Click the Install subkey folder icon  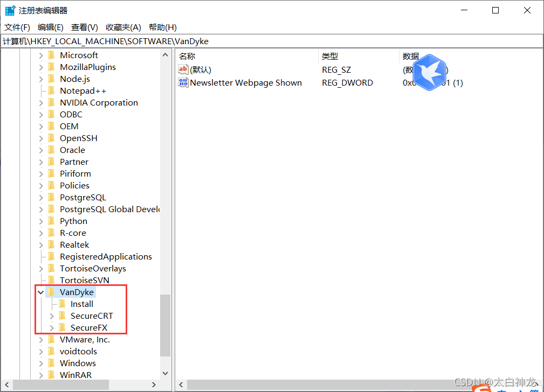[x=63, y=304]
